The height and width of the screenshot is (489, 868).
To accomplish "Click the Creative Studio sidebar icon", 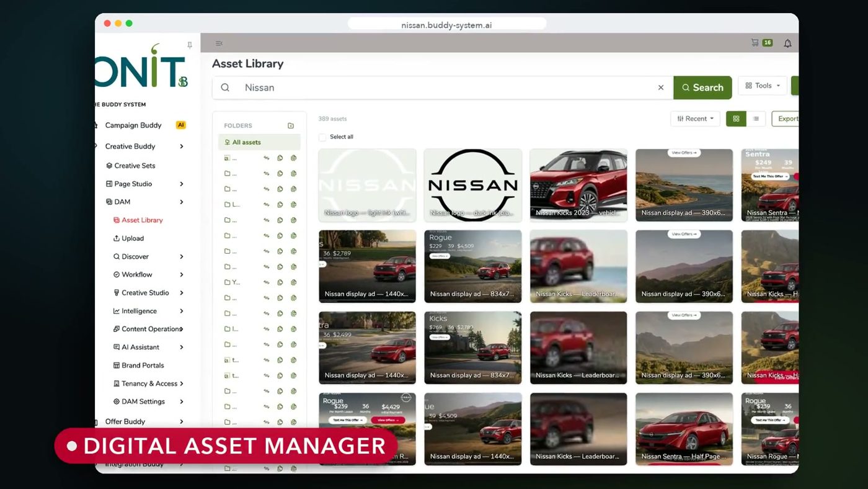I will coord(117,293).
